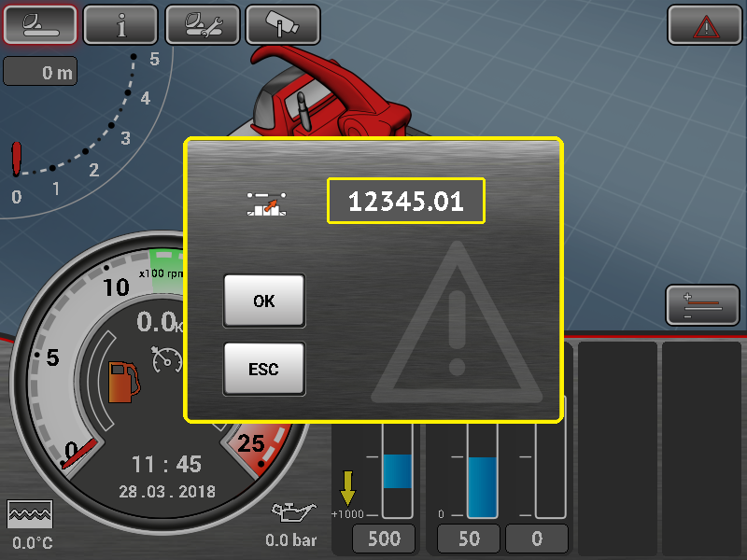Click the red warning triangle button

click(x=704, y=25)
